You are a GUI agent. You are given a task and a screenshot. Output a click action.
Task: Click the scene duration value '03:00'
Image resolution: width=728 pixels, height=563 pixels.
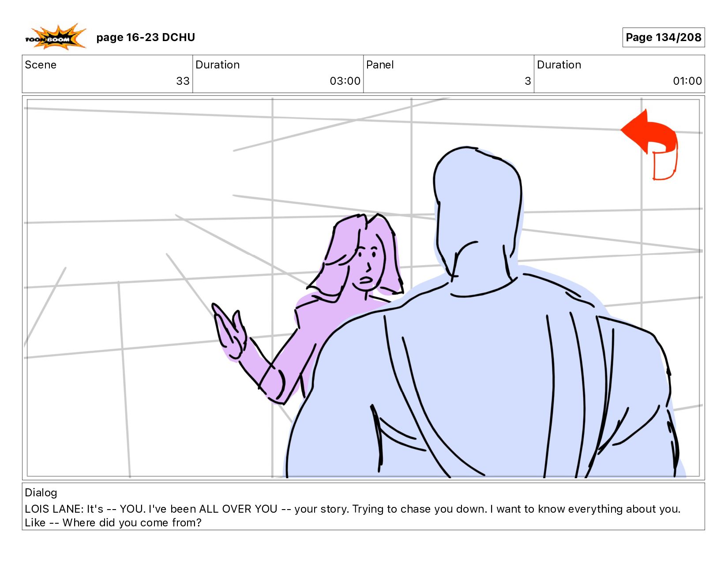[345, 81]
